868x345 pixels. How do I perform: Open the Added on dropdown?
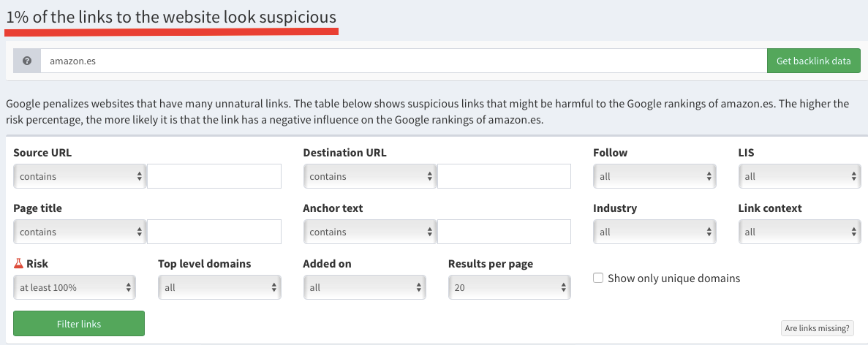(x=364, y=287)
